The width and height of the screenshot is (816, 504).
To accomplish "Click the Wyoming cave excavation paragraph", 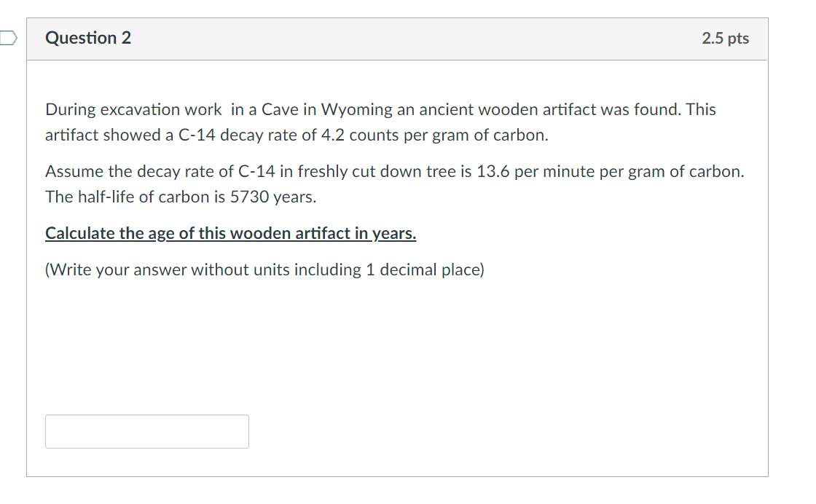I will [x=379, y=109].
